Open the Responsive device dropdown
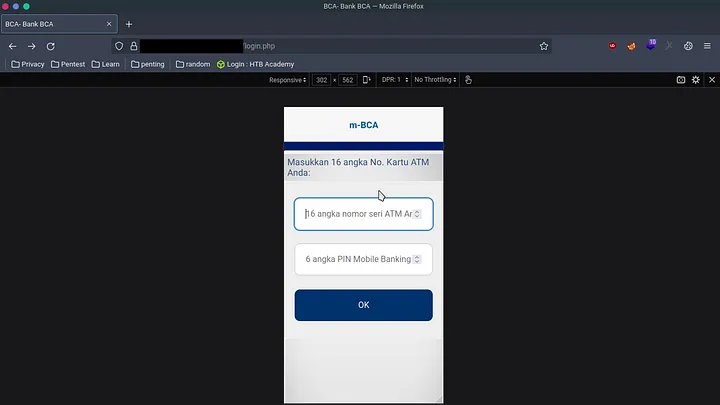The height and width of the screenshot is (405, 720). 287,80
